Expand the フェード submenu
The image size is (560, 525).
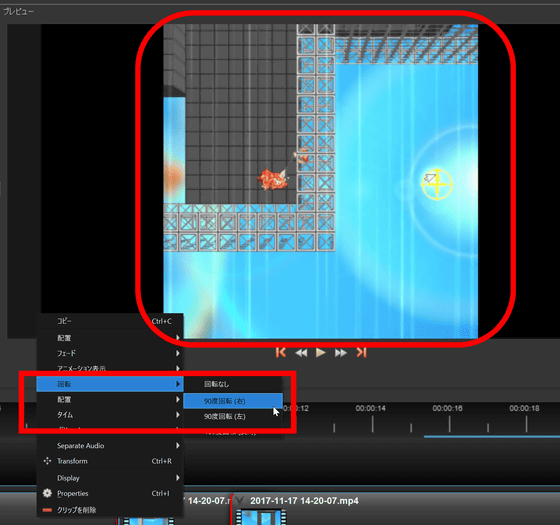pyautogui.click(x=110, y=353)
